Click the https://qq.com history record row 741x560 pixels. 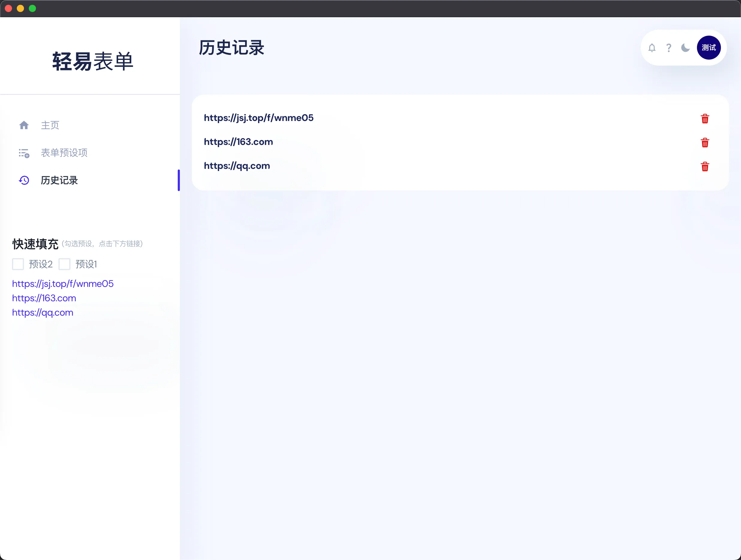[237, 166]
